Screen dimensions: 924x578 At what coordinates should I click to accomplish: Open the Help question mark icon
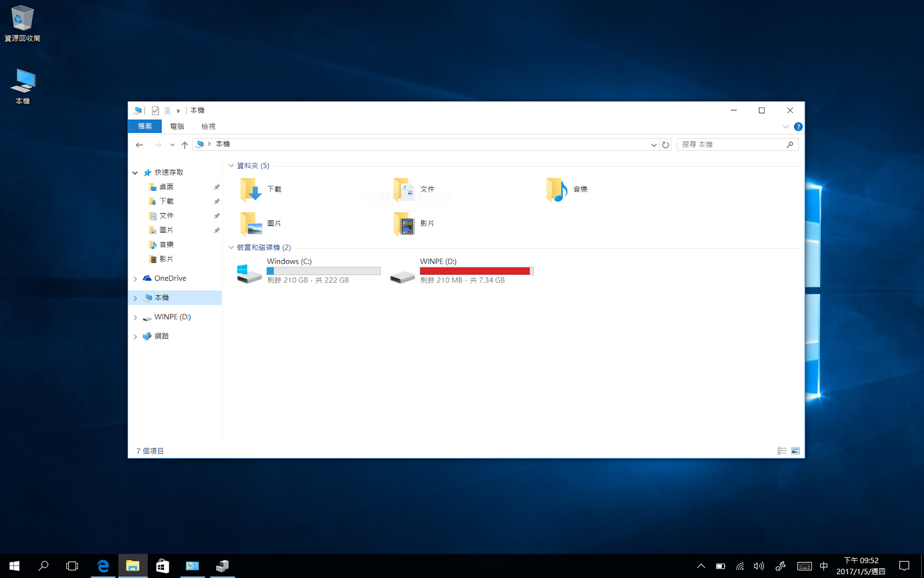pos(798,127)
